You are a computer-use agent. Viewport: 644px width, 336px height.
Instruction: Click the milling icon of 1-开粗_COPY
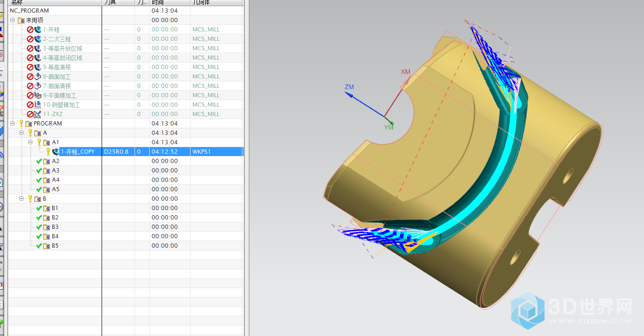pyautogui.click(x=56, y=152)
